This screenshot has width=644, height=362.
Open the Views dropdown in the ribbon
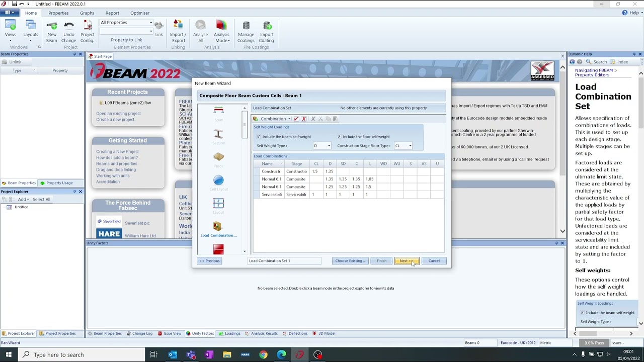(10, 31)
